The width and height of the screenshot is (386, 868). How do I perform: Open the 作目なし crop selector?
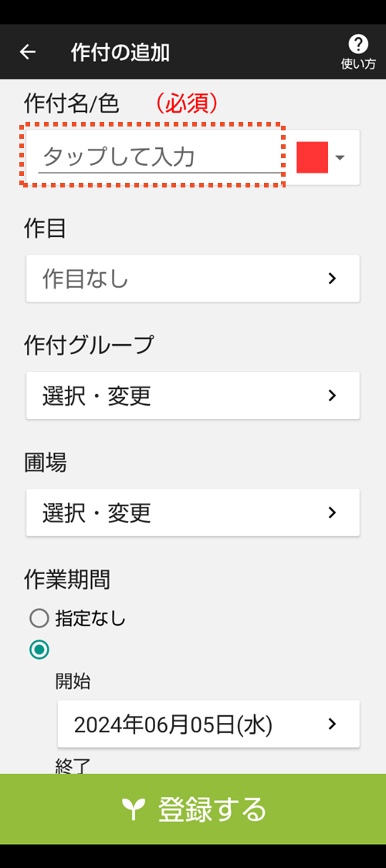click(x=193, y=279)
